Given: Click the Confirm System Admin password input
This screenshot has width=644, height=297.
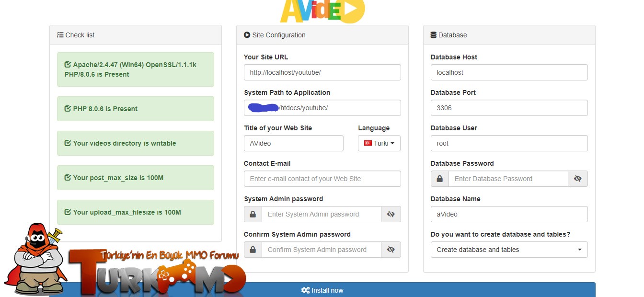Looking at the screenshot, I should tap(322, 250).
